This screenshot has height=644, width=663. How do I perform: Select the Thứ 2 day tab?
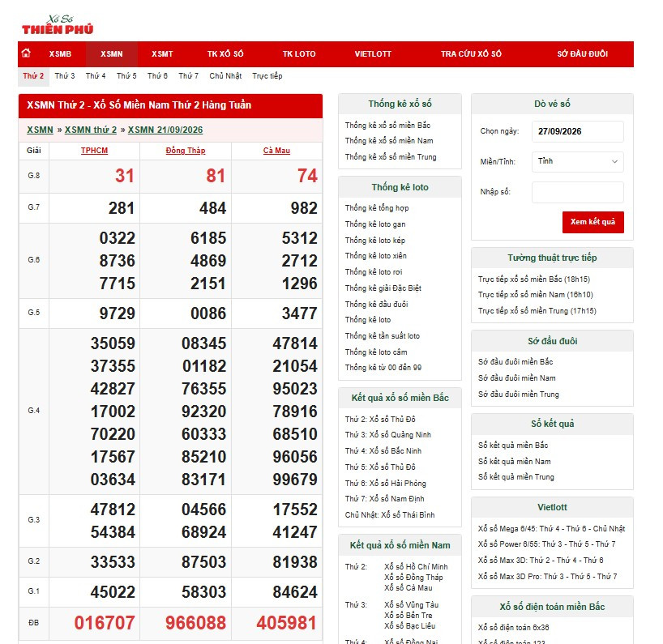point(33,76)
